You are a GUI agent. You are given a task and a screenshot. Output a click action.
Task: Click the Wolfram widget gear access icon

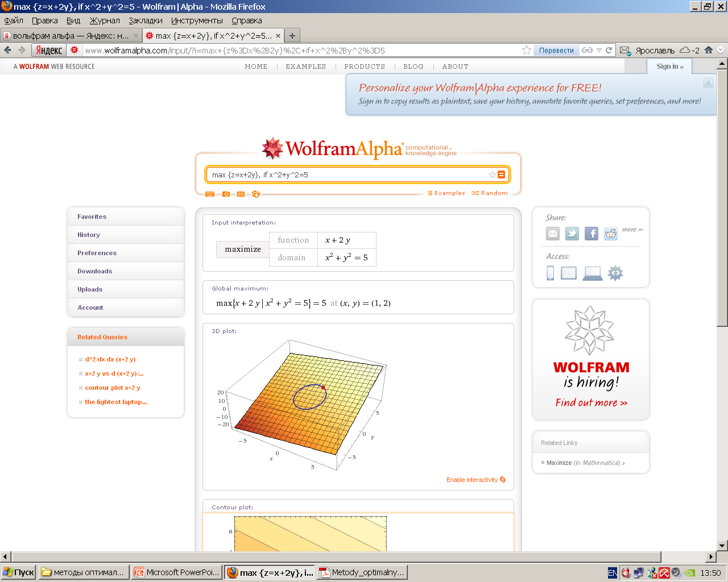pos(615,273)
